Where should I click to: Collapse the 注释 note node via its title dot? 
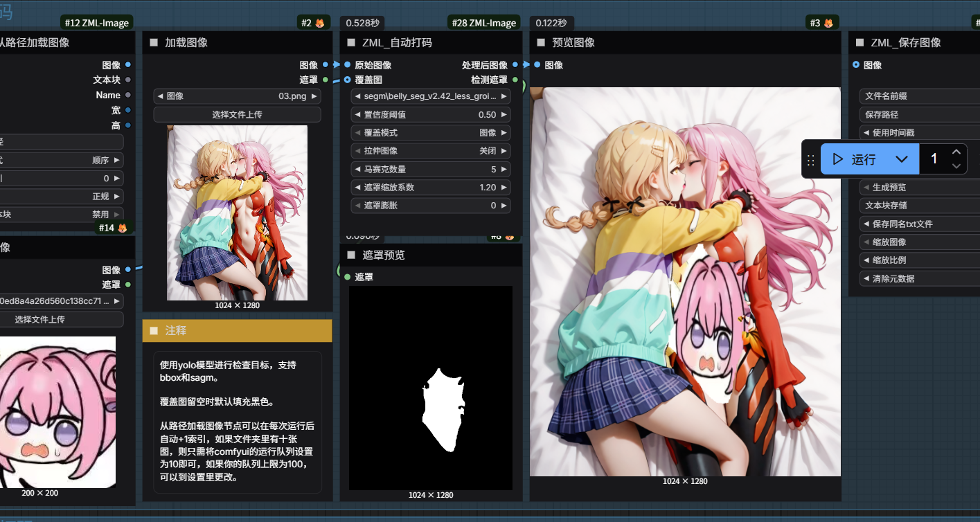154,331
